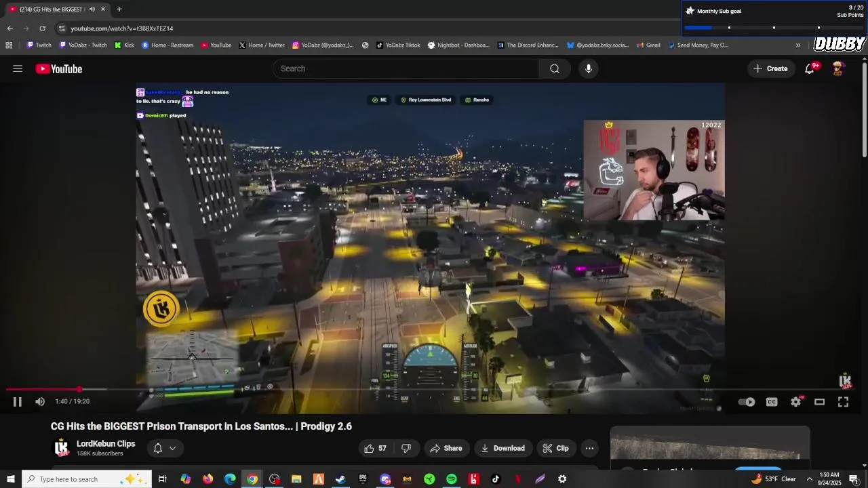The width and height of the screenshot is (868, 488).
Task: Open LordKebun Clips channel avatar
Action: click(x=62, y=448)
